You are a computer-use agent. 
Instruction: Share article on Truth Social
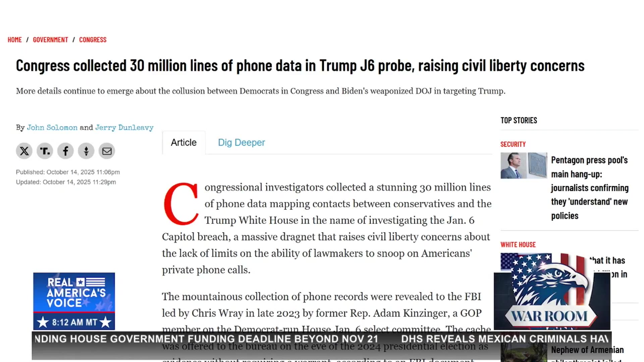pos(45,151)
